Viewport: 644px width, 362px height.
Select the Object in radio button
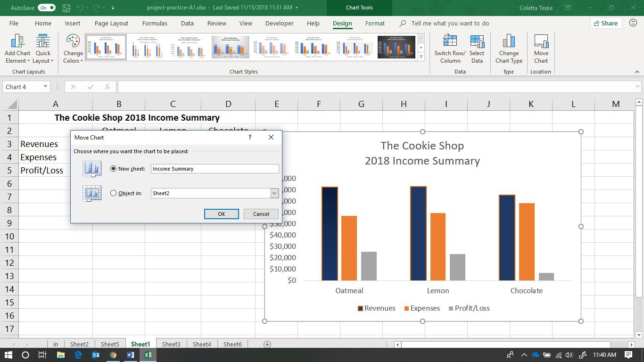[113, 193]
